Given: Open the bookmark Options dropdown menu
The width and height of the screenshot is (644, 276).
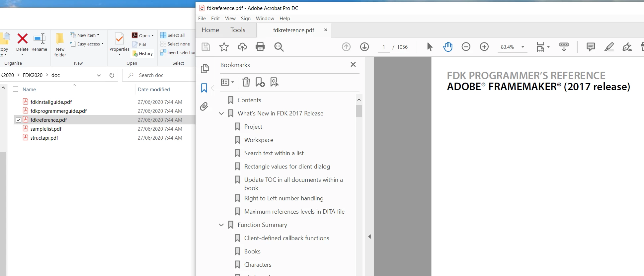Looking at the screenshot, I should point(227,82).
